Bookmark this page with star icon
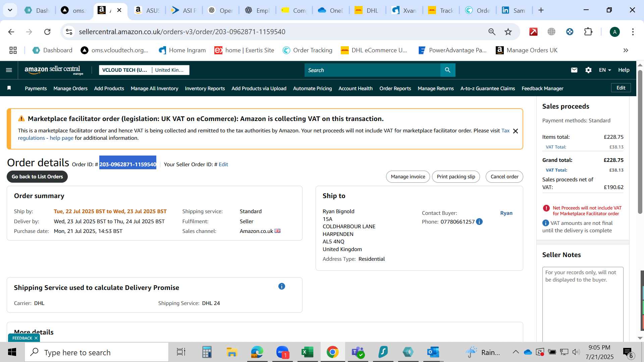 [508, 32]
